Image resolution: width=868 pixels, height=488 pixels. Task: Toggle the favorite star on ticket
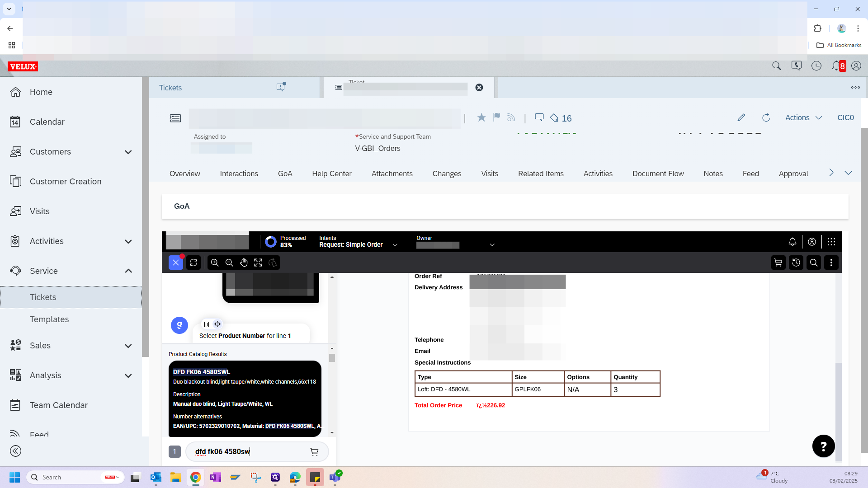(x=481, y=117)
